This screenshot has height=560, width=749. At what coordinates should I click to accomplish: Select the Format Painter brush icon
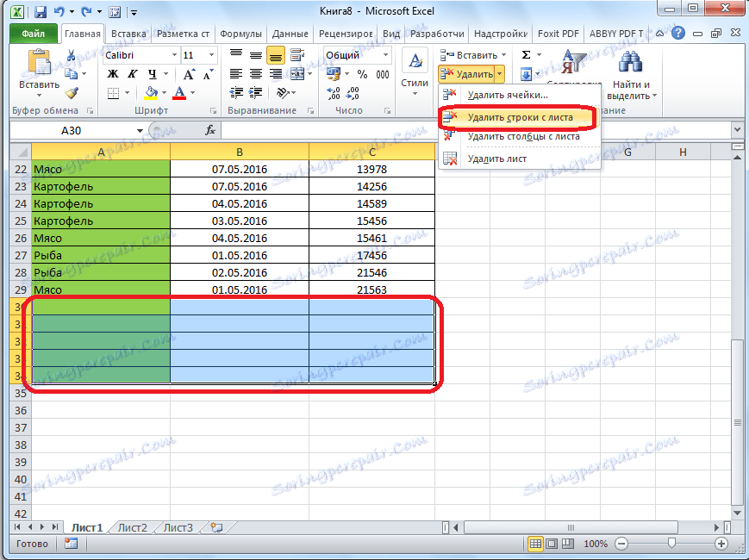(x=72, y=92)
